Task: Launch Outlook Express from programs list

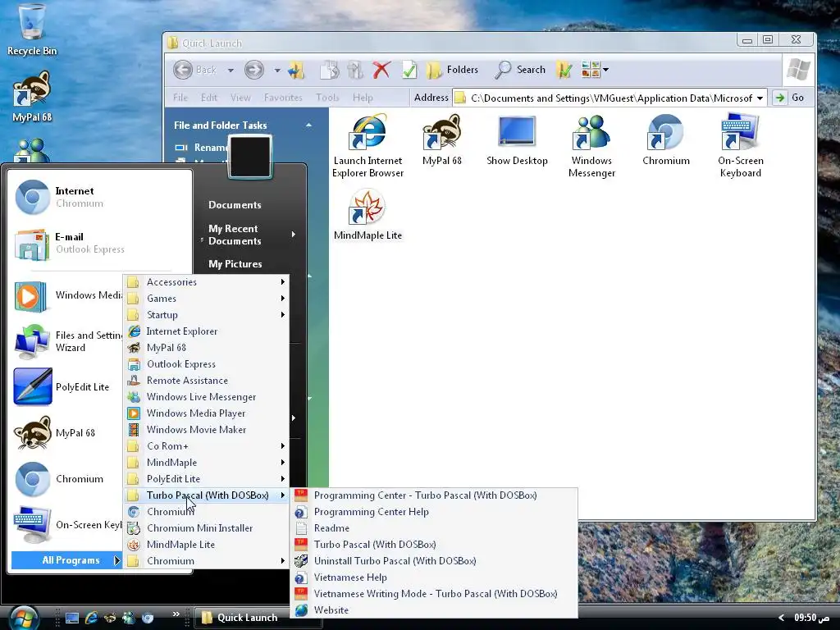Action: [x=207, y=363]
